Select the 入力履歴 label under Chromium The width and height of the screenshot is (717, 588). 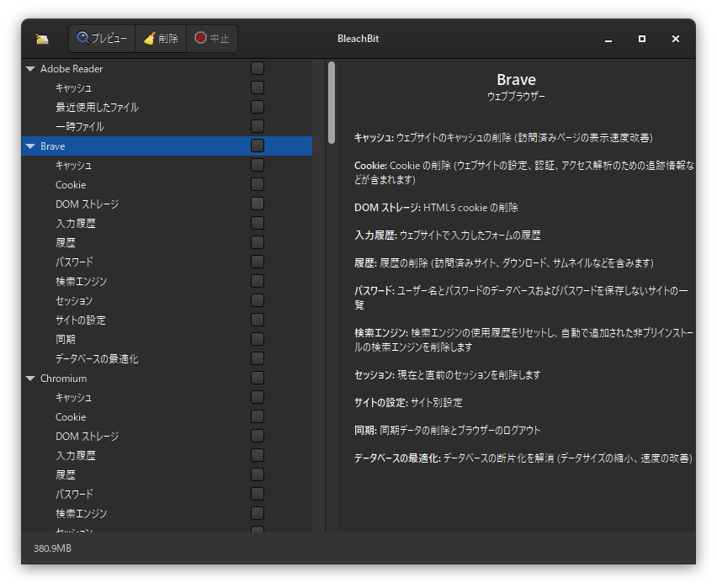76,456
